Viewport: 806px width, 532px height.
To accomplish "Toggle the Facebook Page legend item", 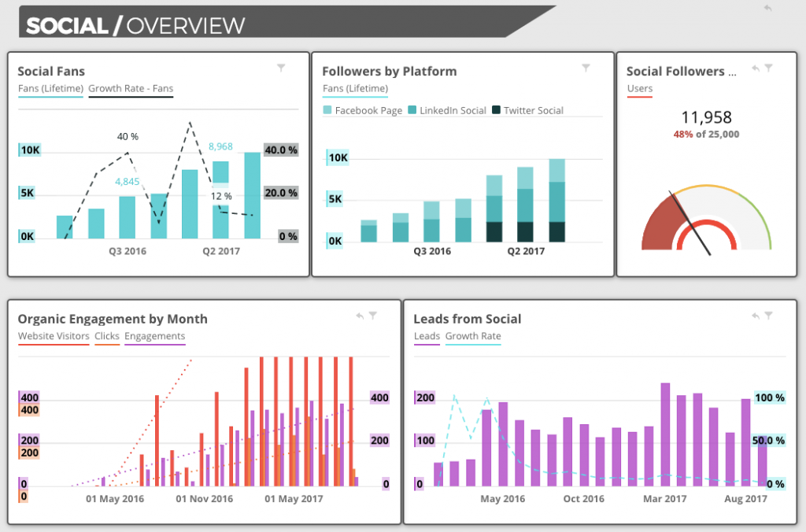I will coord(363,110).
